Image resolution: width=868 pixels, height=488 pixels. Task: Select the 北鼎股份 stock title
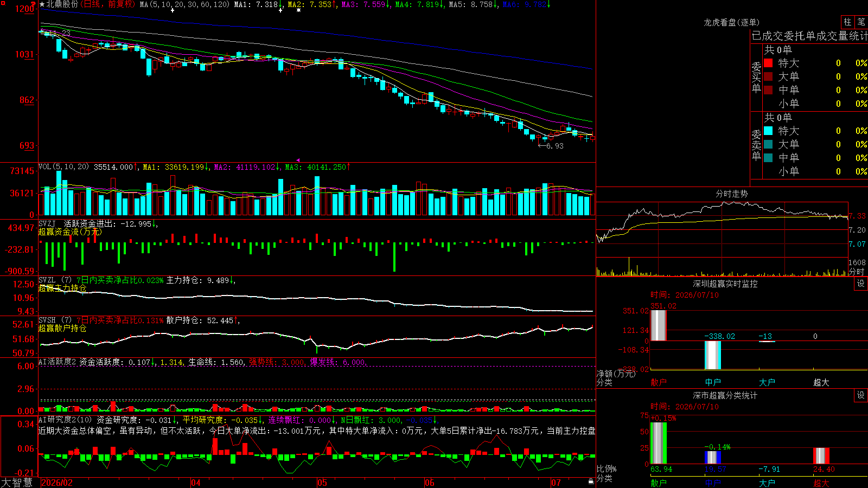pyautogui.click(x=62, y=4)
